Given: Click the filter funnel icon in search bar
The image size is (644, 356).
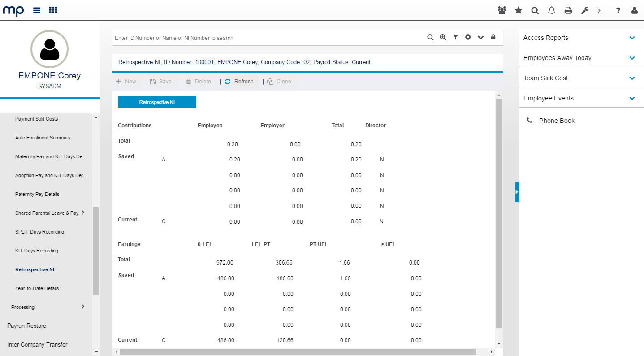Looking at the screenshot, I should pos(455,38).
